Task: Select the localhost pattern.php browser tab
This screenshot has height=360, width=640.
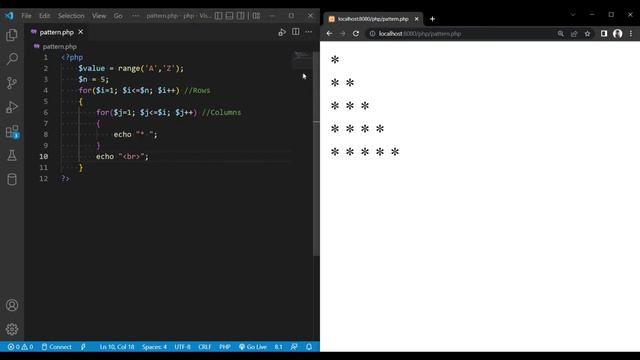Action: [x=373, y=19]
